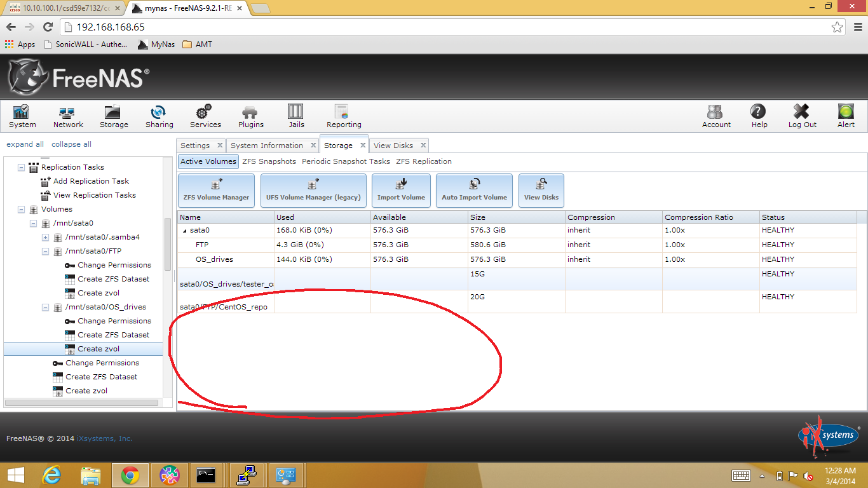Open the iXsystems, Inc. footer link
Viewport: 868px width, 488px height.
pyautogui.click(x=104, y=438)
